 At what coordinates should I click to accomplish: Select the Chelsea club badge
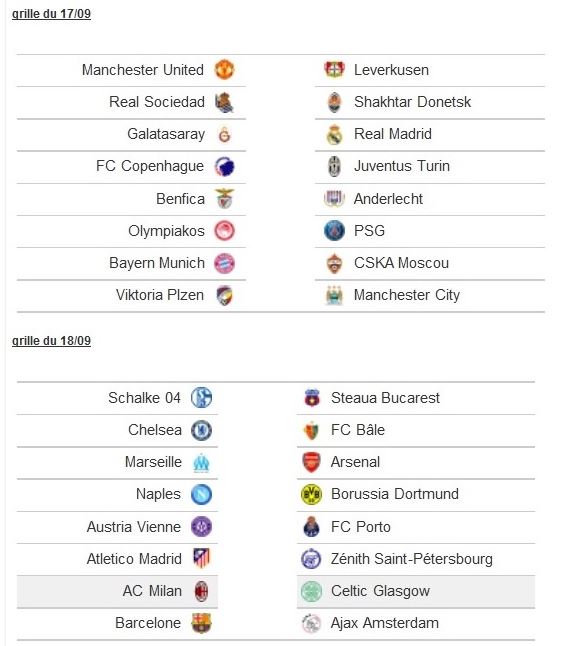point(201,431)
